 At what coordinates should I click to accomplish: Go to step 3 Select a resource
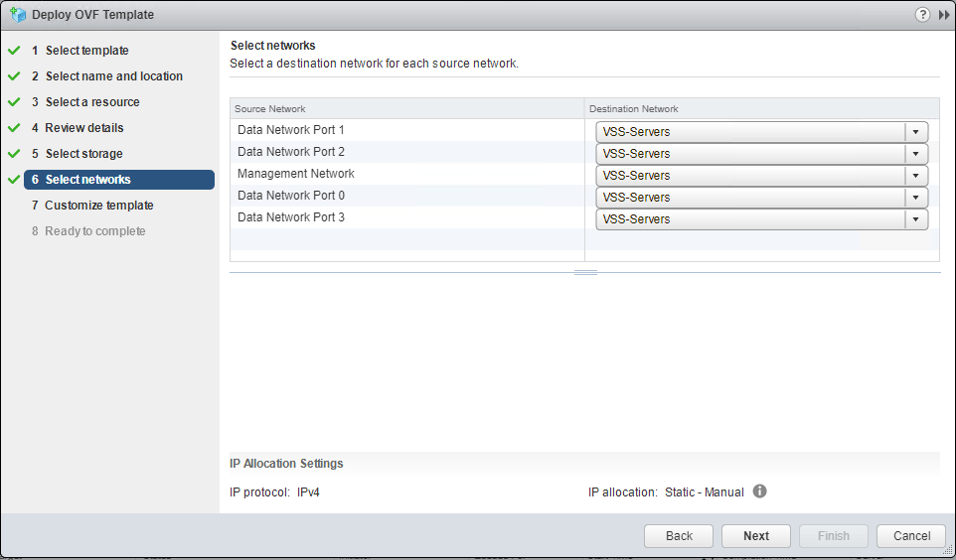(92, 102)
